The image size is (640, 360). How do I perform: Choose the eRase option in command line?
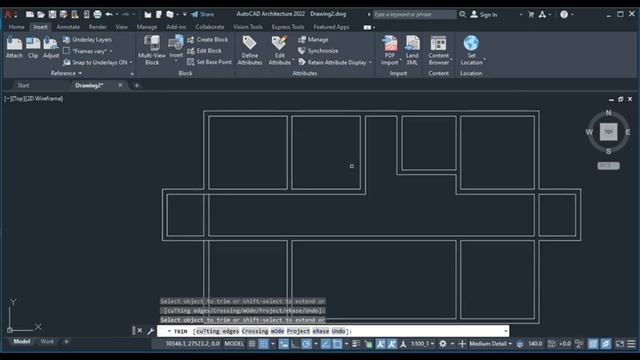pos(320,331)
